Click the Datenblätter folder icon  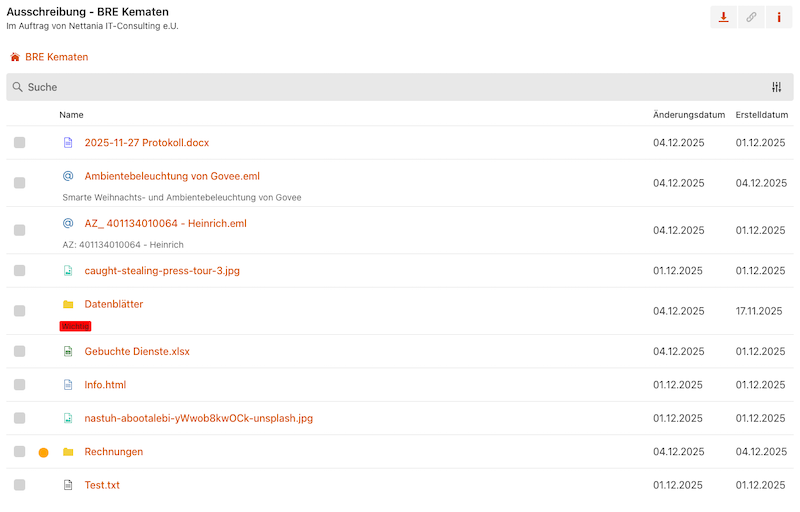point(68,304)
